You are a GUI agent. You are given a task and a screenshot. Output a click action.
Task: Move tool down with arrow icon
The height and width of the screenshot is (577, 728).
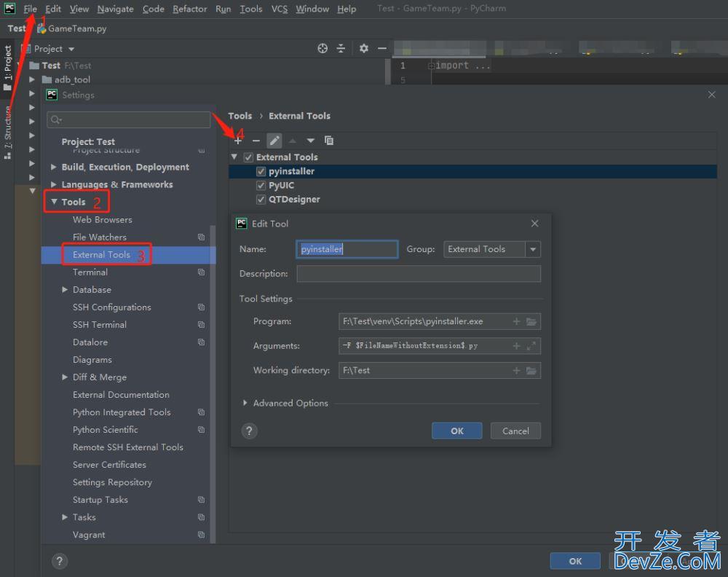click(311, 141)
